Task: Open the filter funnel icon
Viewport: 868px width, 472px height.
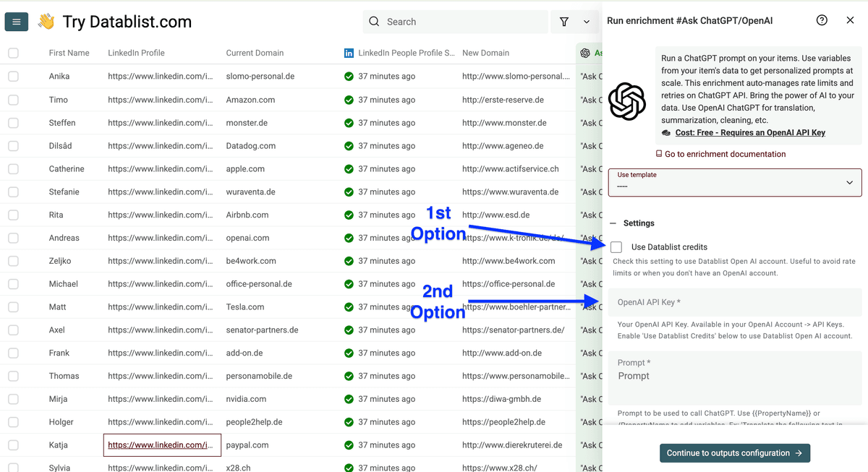Action: (565, 22)
